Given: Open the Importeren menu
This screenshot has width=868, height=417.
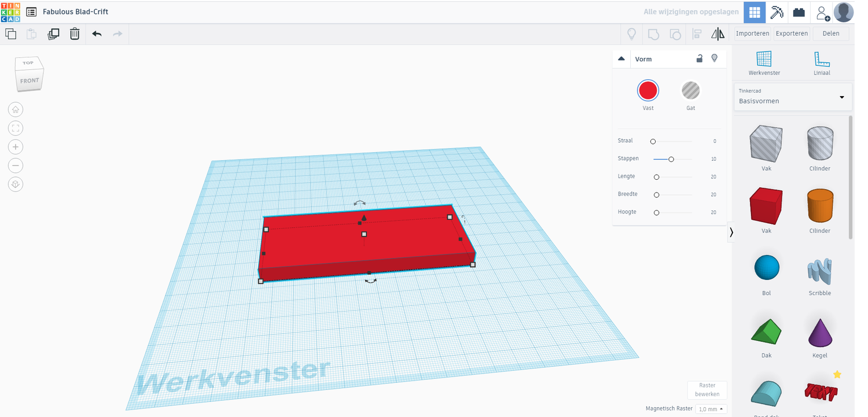Looking at the screenshot, I should [752, 34].
